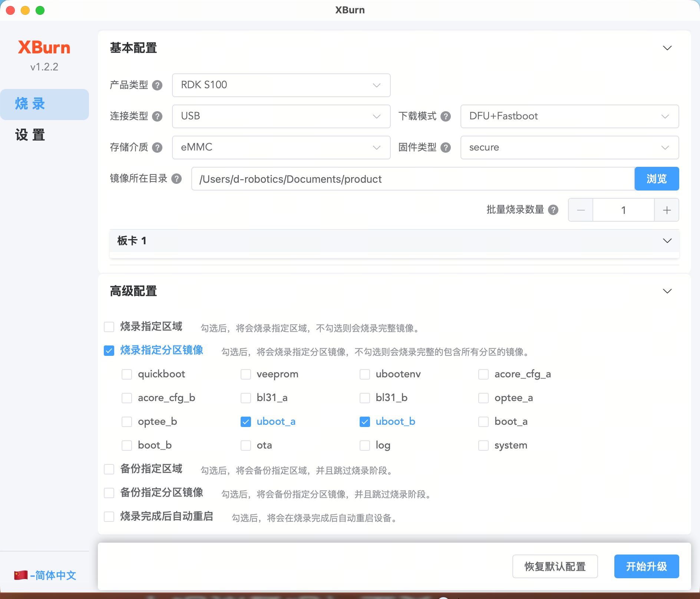The height and width of the screenshot is (599, 700).
Task: Uncheck the uboot_a partition
Action: [246, 422]
